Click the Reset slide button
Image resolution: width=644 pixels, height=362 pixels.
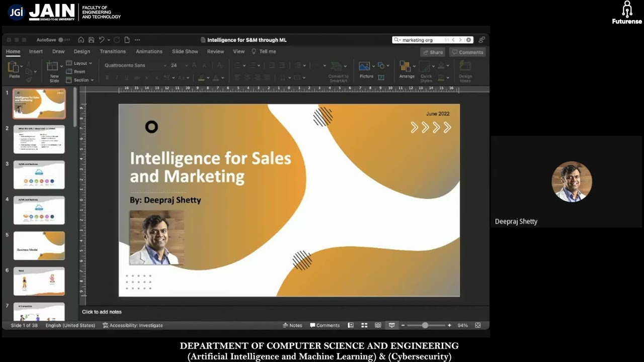click(76, 71)
